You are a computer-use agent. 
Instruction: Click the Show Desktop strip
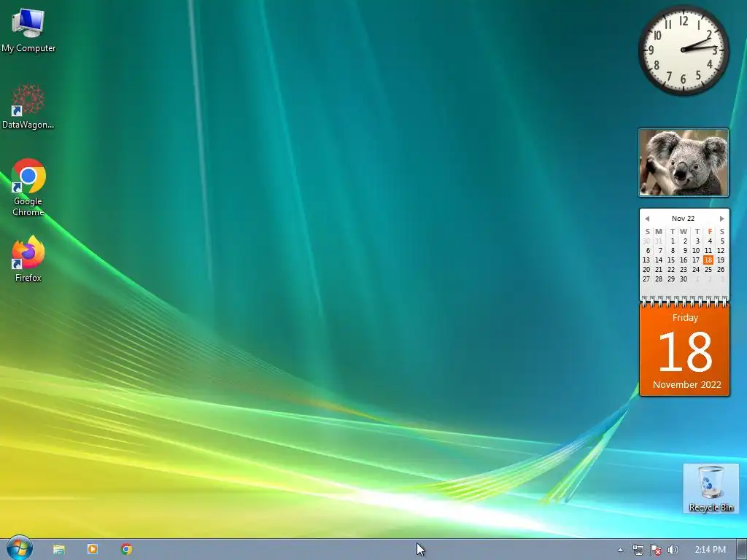pos(742,550)
